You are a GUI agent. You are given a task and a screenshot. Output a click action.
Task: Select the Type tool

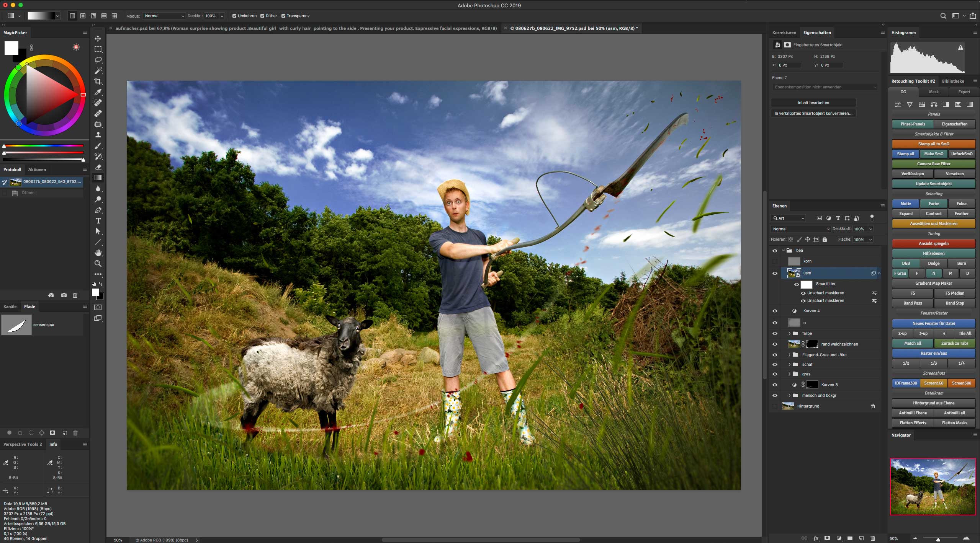tap(98, 221)
